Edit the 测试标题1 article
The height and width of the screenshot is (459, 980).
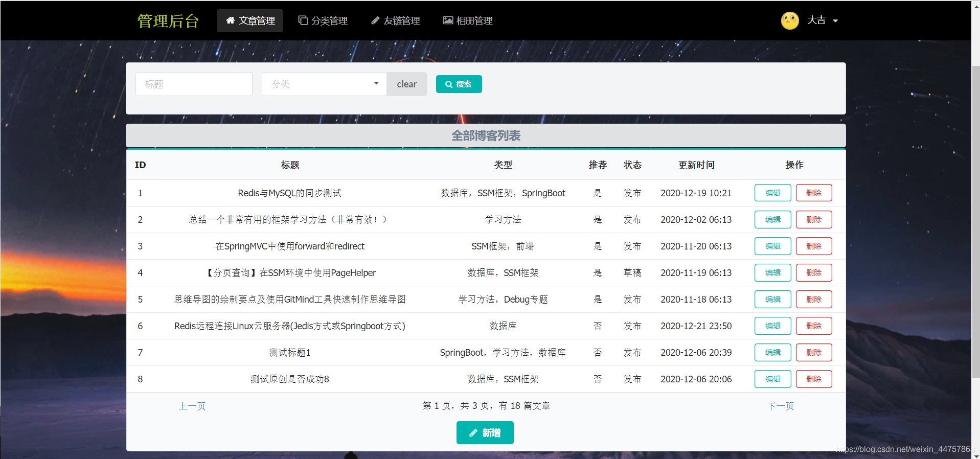tap(772, 352)
